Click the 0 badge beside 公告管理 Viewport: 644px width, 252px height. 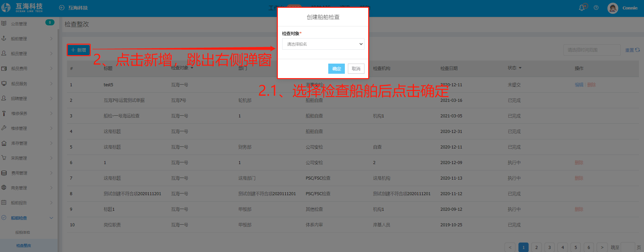click(x=50, y=22)
